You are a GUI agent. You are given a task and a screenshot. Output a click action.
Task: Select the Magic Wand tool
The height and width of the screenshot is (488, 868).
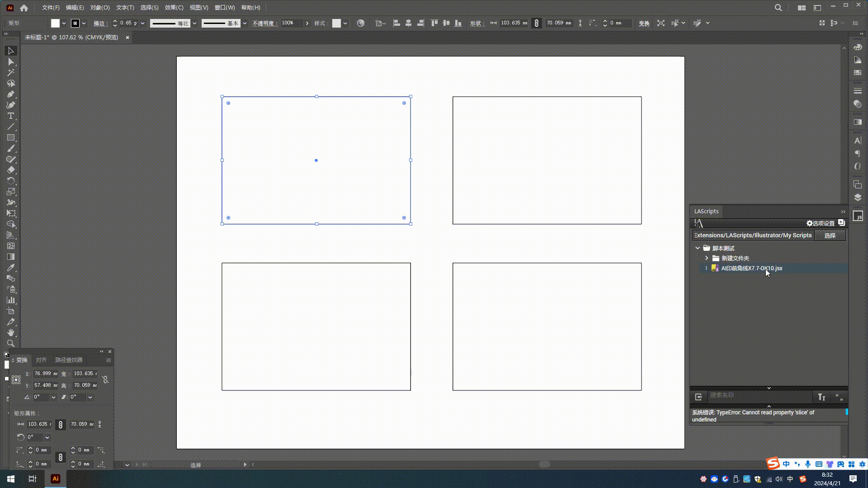11,73
